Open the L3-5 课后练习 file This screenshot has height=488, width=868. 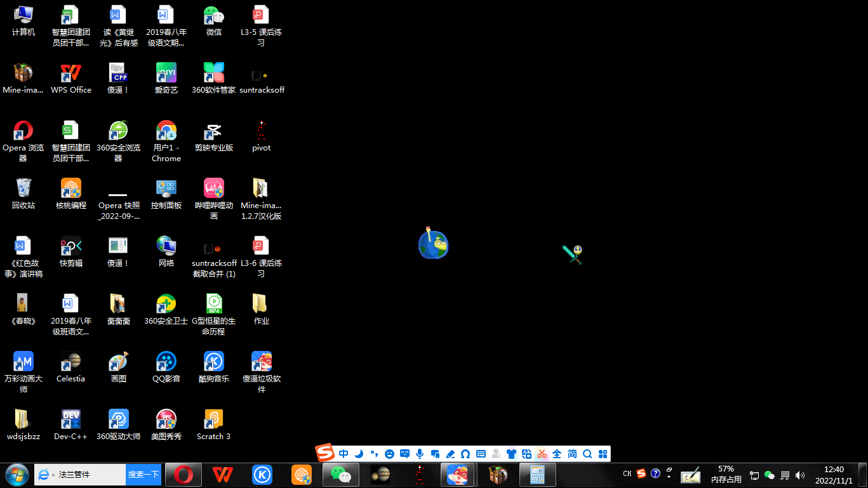pos(261,26)
